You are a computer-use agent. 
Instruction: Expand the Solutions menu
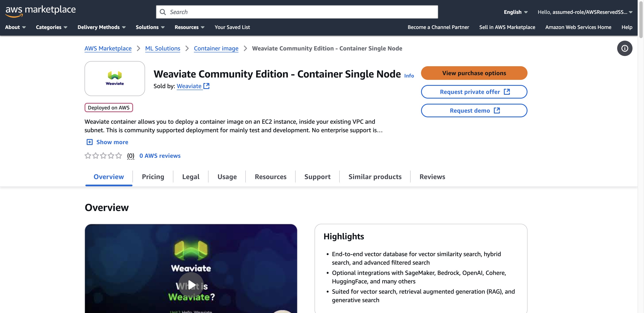[x=150, y=27]
